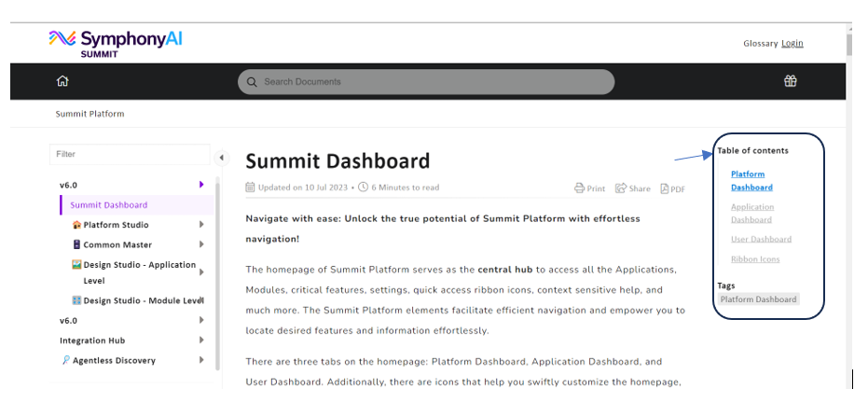The width and height of the screenshot is (868, 403).
Task: Click the magnifier icon in the search bar
Action: pos(252,82)
